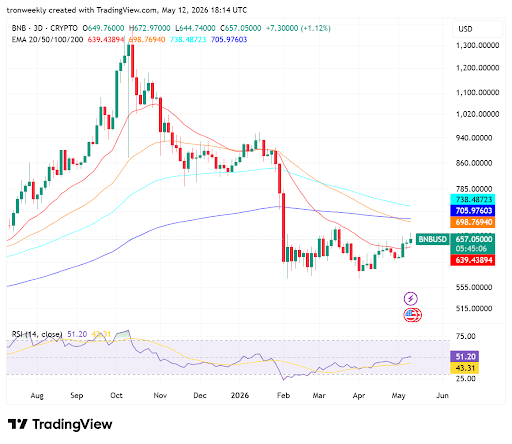Click the blue 705.97603 price axis label
Screen dimensions: 512x444
[x=473, y=210]
